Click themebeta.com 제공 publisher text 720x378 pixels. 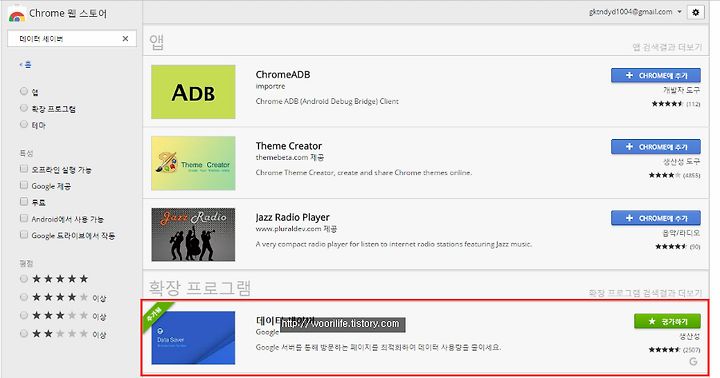click(290, 158)
